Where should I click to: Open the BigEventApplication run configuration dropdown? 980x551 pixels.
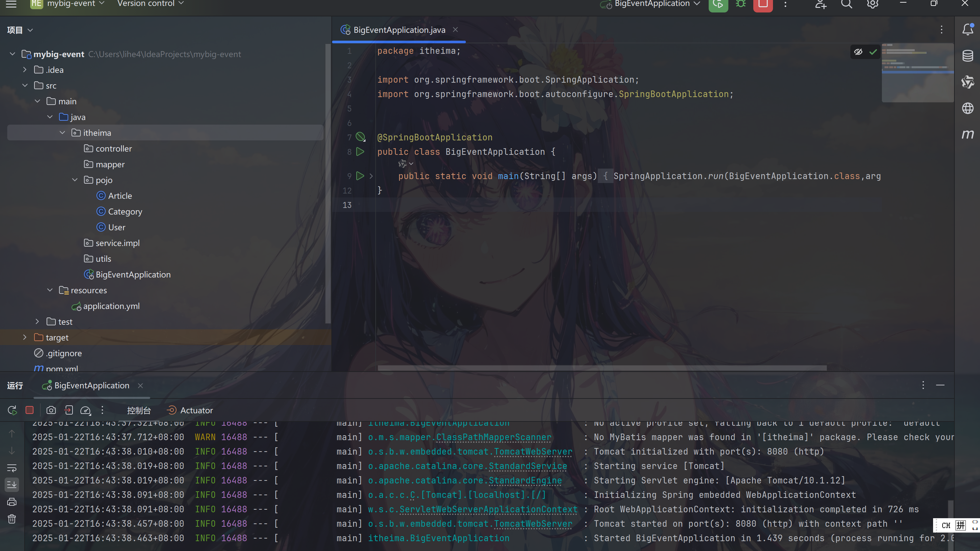coord(650,4)
